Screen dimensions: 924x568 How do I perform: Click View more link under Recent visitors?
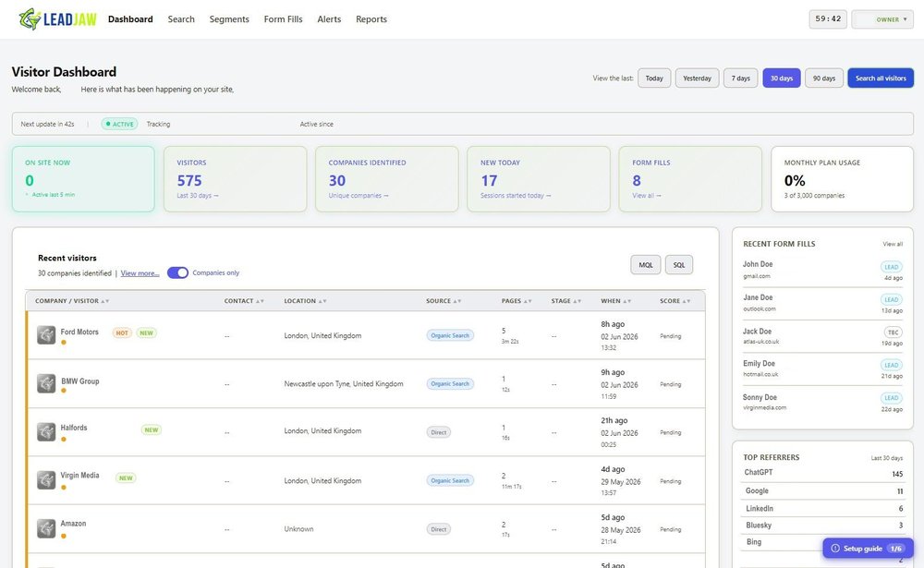click(x=140, y=273)
